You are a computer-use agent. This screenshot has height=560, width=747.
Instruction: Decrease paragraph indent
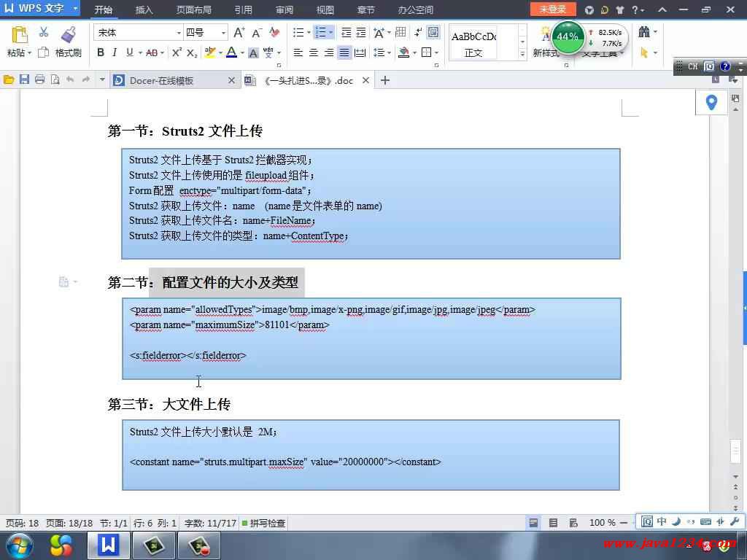[x=347, y=32]
